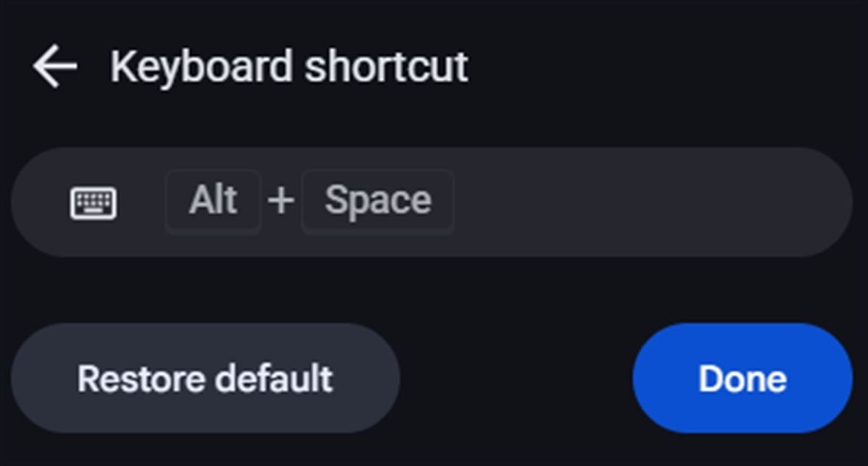868x466 pixels.
Task: Select the Space key chip
Action: (378, 200)
